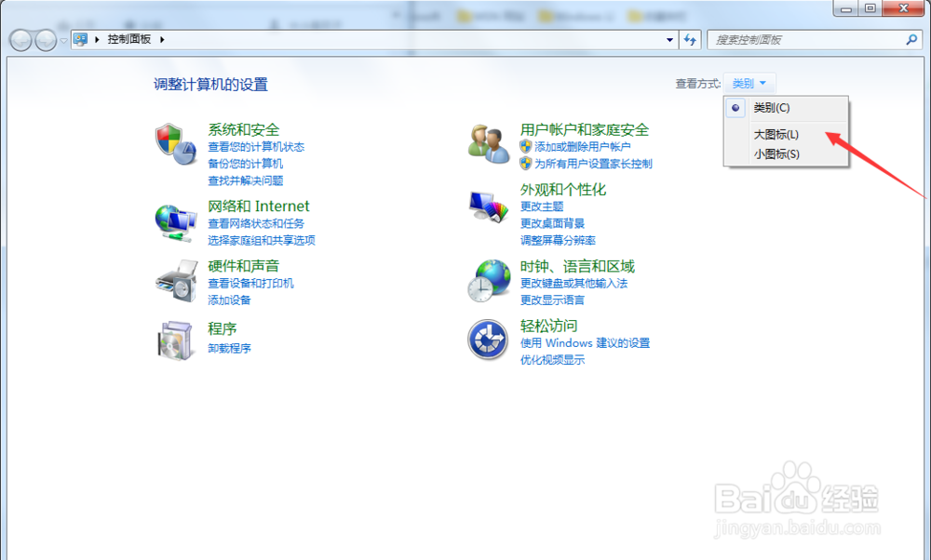Viewport: 931px width, 560px height.
Task: Expand the arrow after 控制面板 breadcrumb
Action: pos(161,39)
